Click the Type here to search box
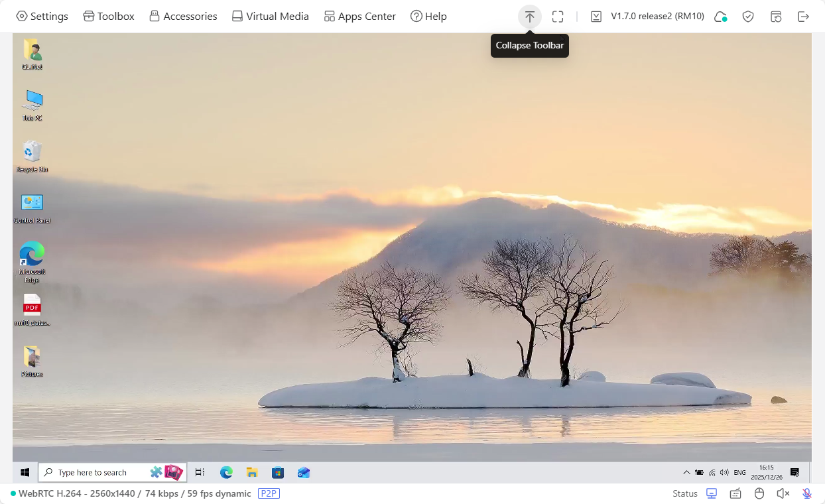 point(93,473)
